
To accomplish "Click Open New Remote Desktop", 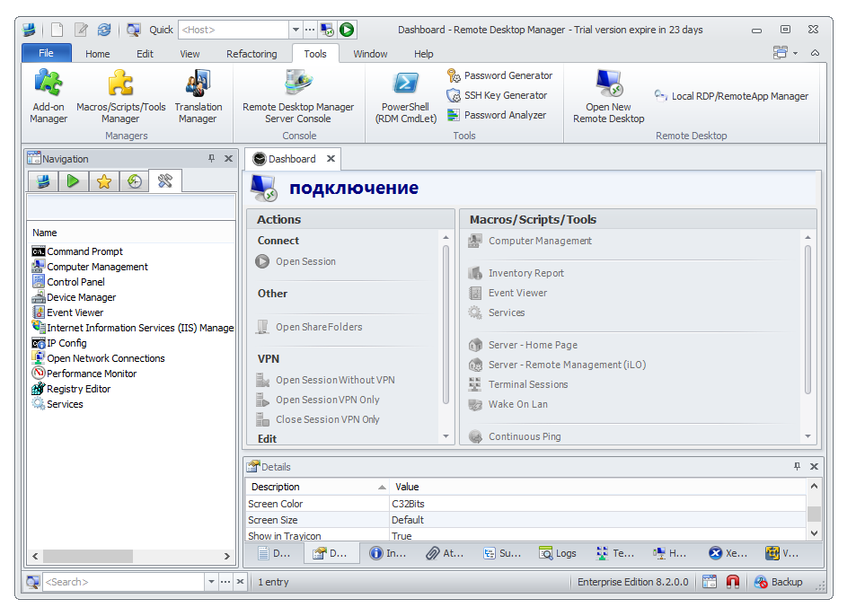I will coord(609,97).
